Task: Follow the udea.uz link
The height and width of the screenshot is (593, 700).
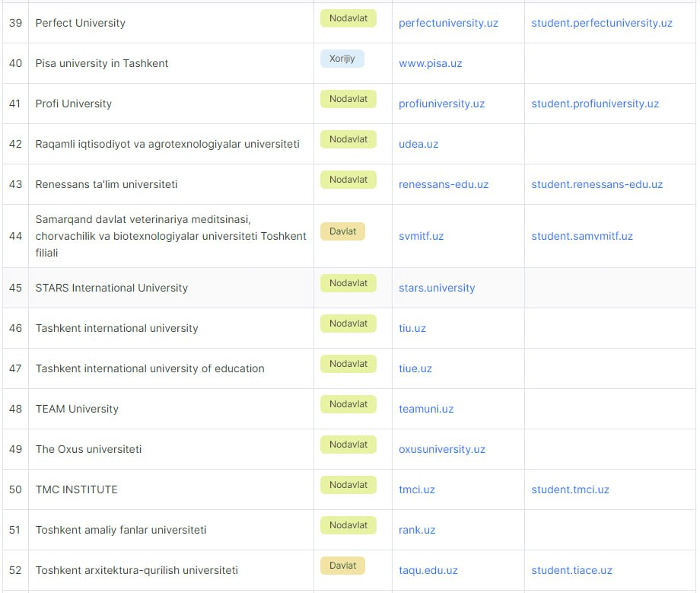Action: (418, 144)
